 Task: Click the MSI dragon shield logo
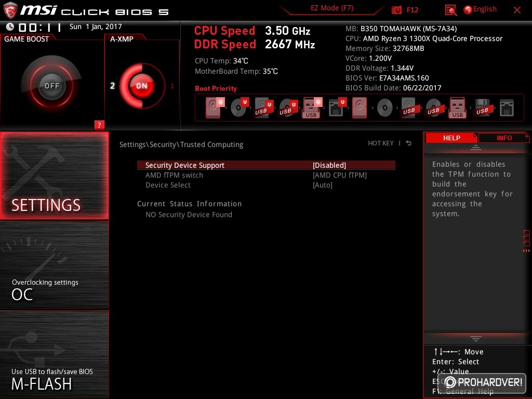10,10
